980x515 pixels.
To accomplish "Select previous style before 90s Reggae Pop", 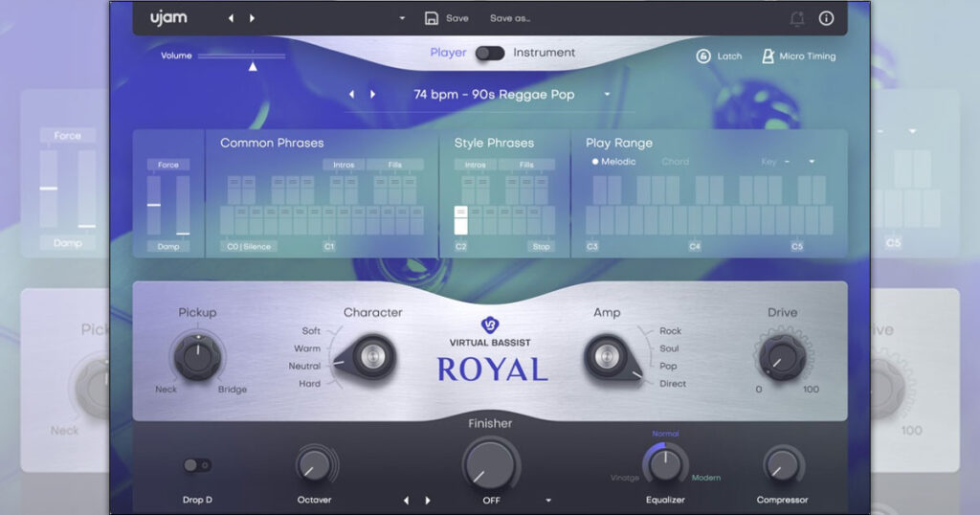I will pos(352,95).
